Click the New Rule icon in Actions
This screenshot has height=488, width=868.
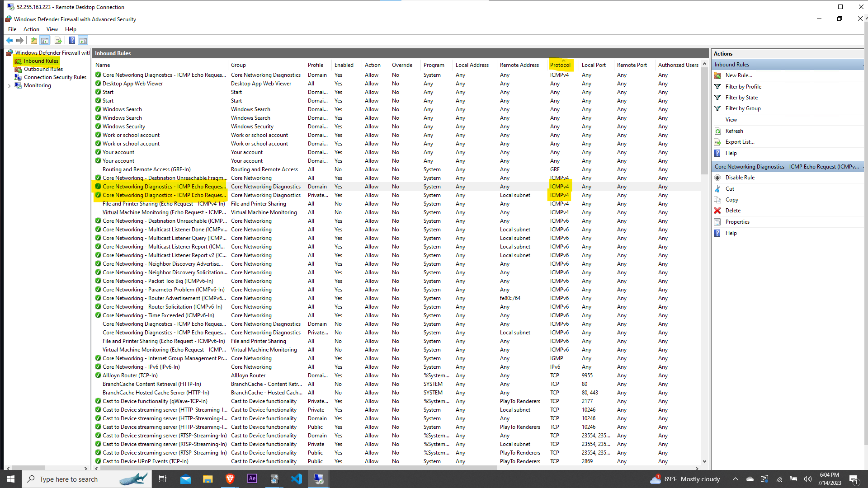[x=717, y=75]
